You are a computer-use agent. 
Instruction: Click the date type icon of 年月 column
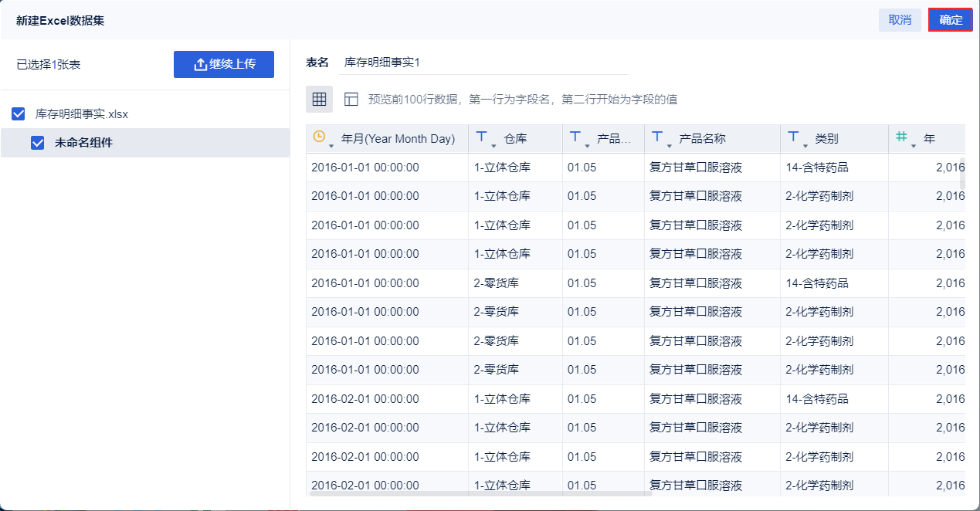tap(319, 137)
